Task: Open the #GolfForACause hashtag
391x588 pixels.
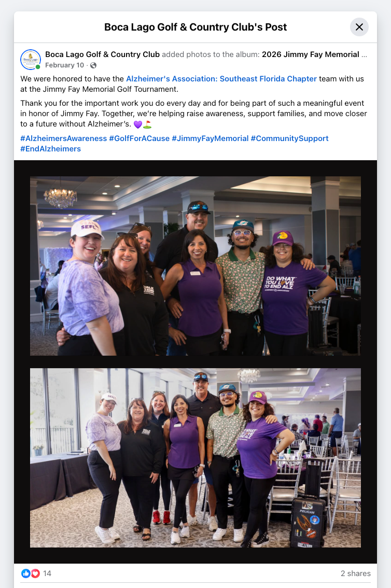Action: [139, 138]
